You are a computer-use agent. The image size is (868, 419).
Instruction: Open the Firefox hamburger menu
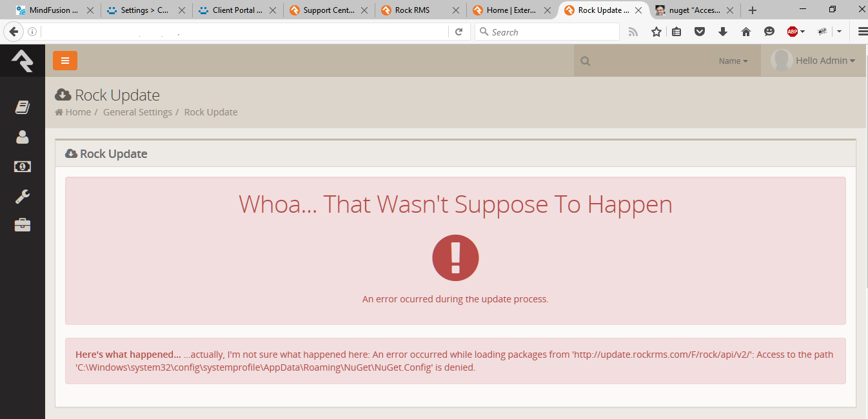click(x=862, y=32)
